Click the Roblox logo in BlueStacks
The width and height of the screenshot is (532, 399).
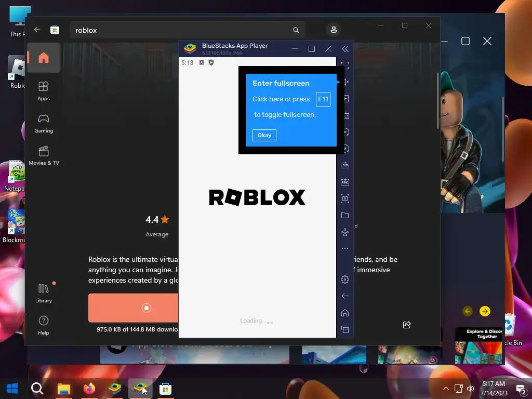point(257,197)
